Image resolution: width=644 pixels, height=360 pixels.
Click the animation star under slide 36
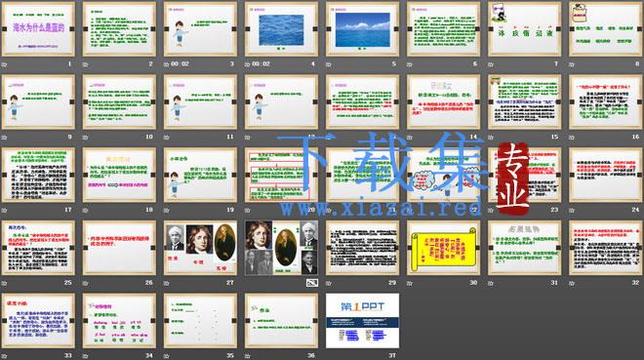pyautogui.click(x=248, y=356)
